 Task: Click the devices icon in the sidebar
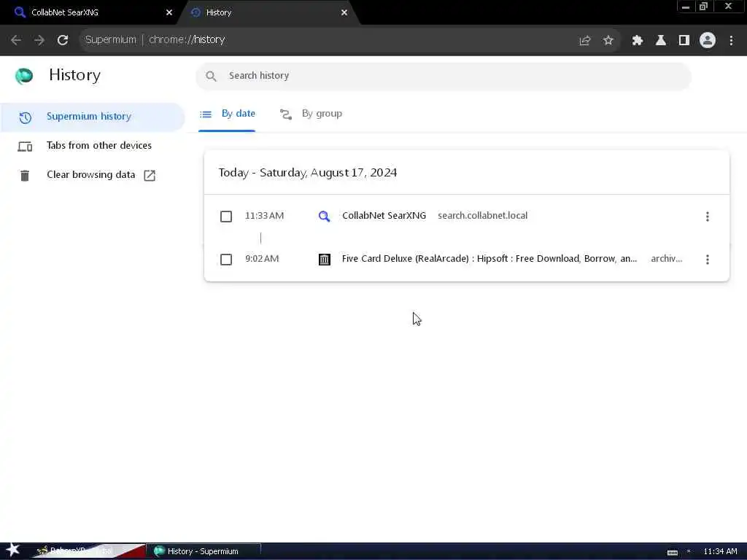point(25,146)
